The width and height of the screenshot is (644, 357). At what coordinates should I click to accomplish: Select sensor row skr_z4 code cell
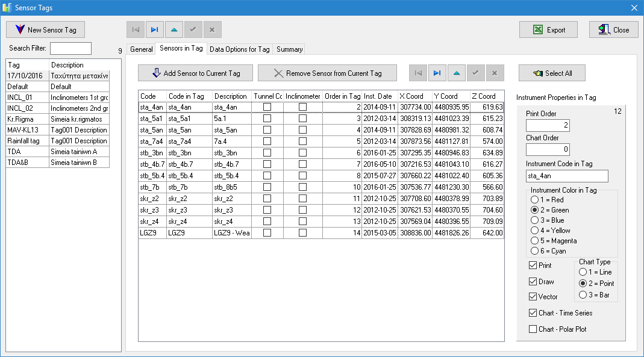152,222
